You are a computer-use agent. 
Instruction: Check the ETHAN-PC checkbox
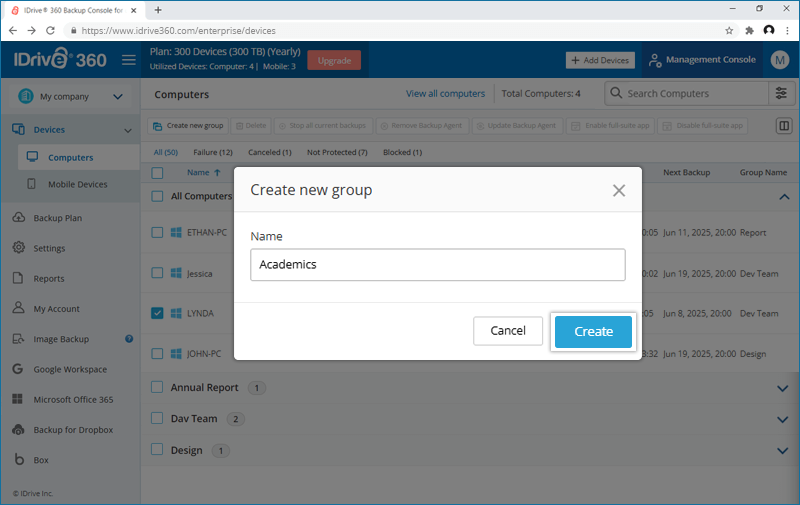pos(157,233)
